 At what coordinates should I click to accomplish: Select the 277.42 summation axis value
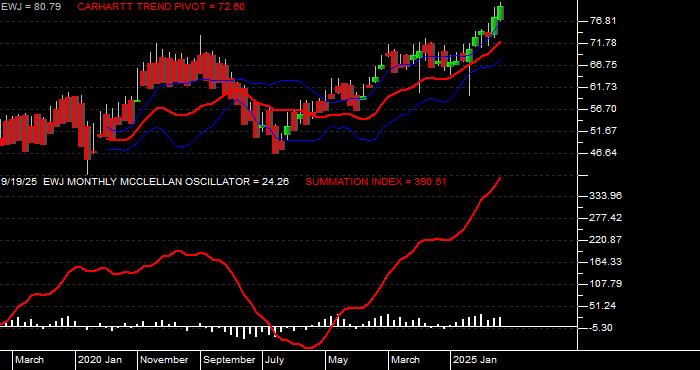[605, 218]
